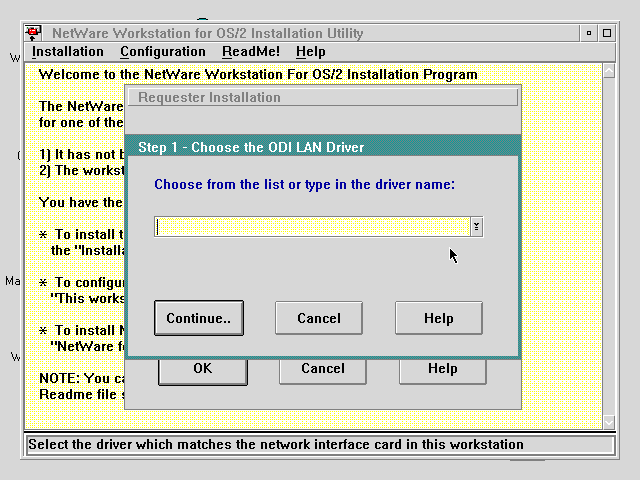Click the 'Choose from the list or type' label
The width and height of the screenshot is (640, 480).
(304, 184)
